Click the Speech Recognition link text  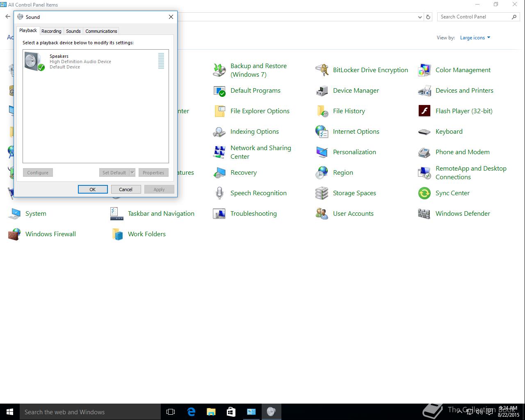tap(258, 193)
